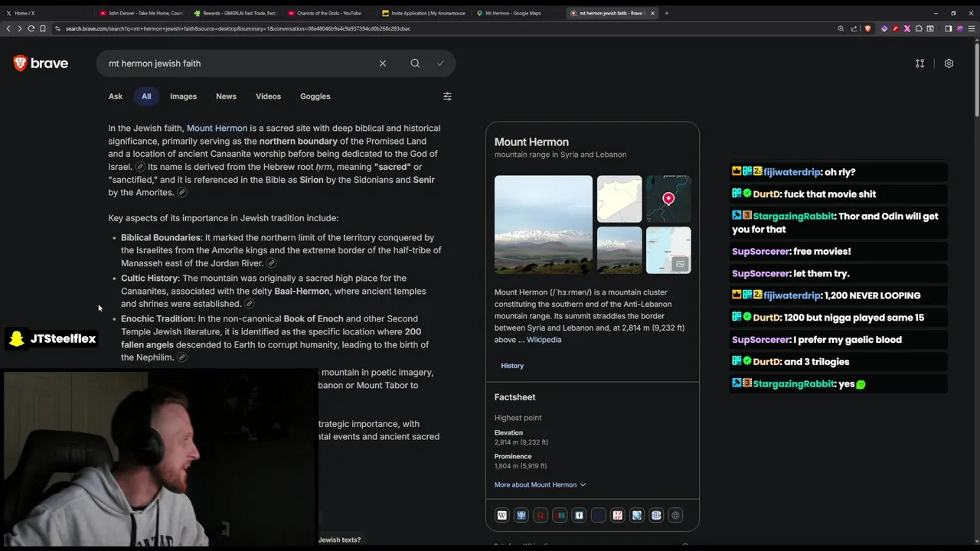980x551 pixels.
Task: Switch to 'Home / X' browser tab
Action: coord(47,13)
